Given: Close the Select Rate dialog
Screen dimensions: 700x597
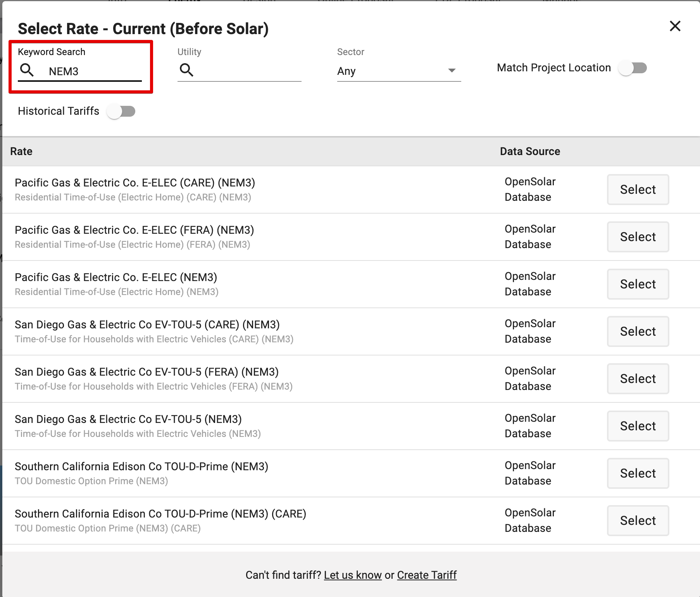Looking at the screenshot, I should click(675, 26).
